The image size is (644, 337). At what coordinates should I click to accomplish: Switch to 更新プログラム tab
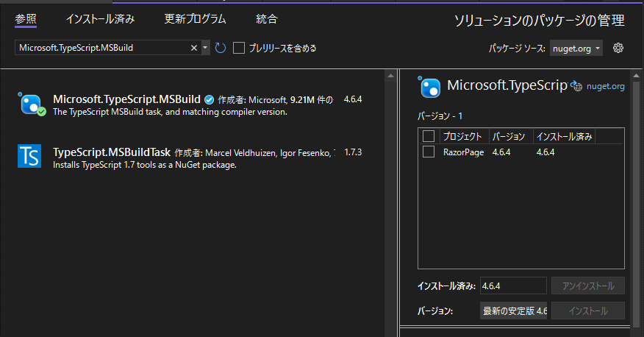click(x=195, y=19)
